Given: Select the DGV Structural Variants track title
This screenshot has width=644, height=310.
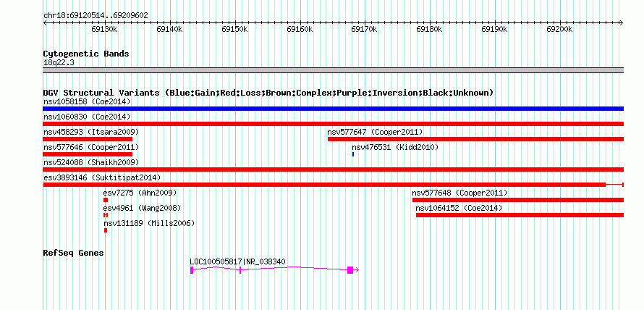Looking at the screenshot, I should [268, 93].
